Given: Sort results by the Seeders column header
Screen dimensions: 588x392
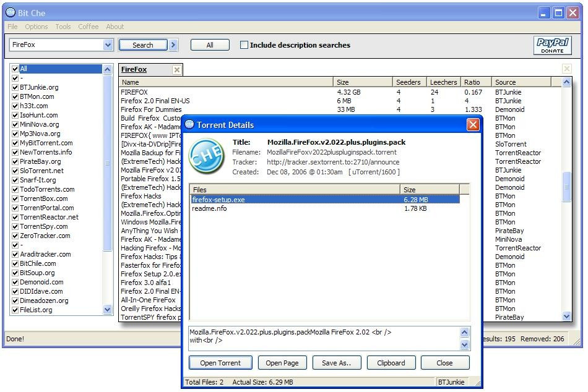Looking at the screenshot, I should click(x=408, y=82).
